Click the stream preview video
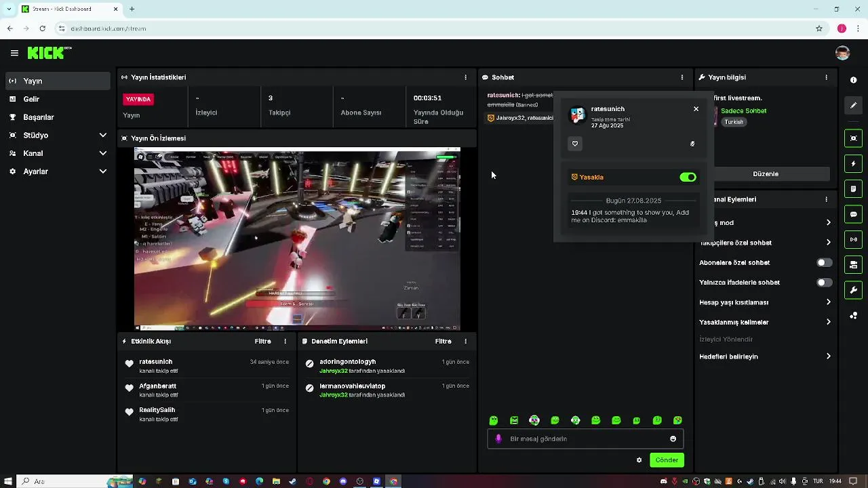Image resolution: width=868 pixels, height=488 pixels. pos(297,238)
